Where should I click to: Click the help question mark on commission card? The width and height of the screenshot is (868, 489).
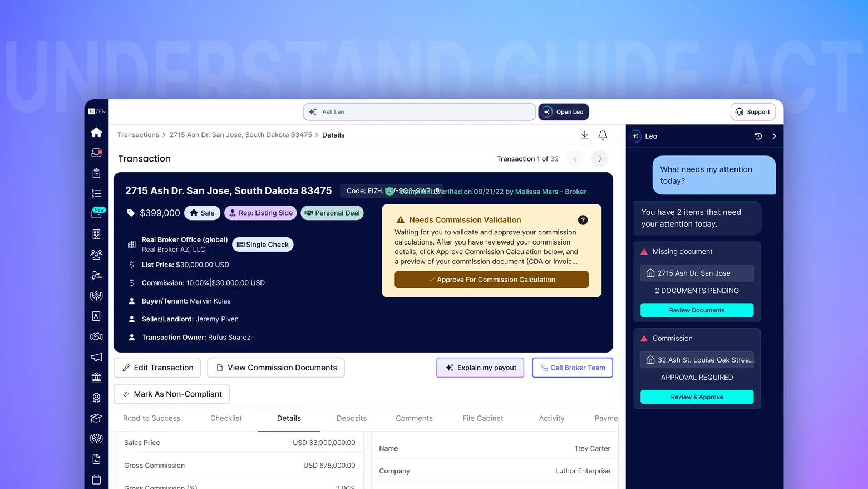pyautogui.click(x=583, y=220)
